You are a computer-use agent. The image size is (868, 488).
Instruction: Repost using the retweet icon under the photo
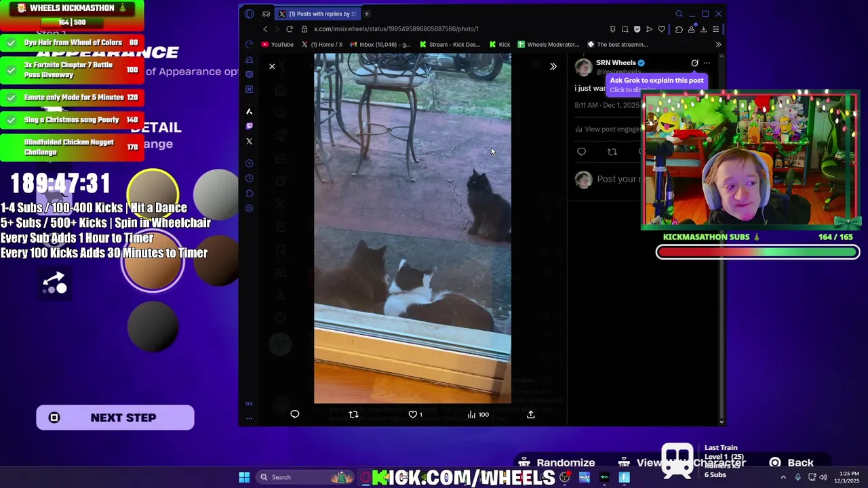point(353,414)
